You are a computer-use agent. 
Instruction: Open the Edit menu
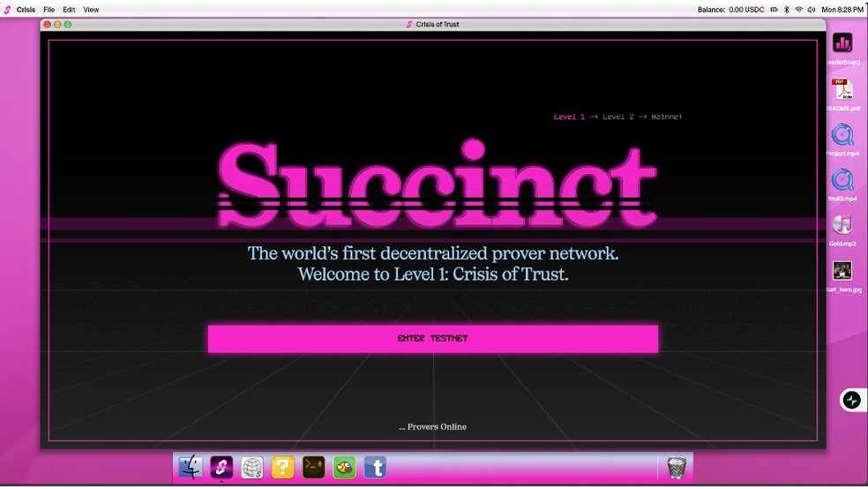coord(69,10)
